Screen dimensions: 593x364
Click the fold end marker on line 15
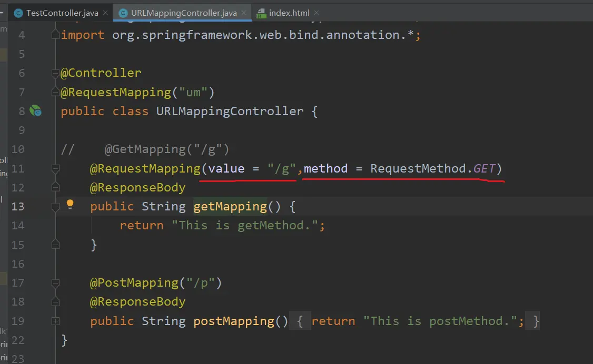coord(55,245)
